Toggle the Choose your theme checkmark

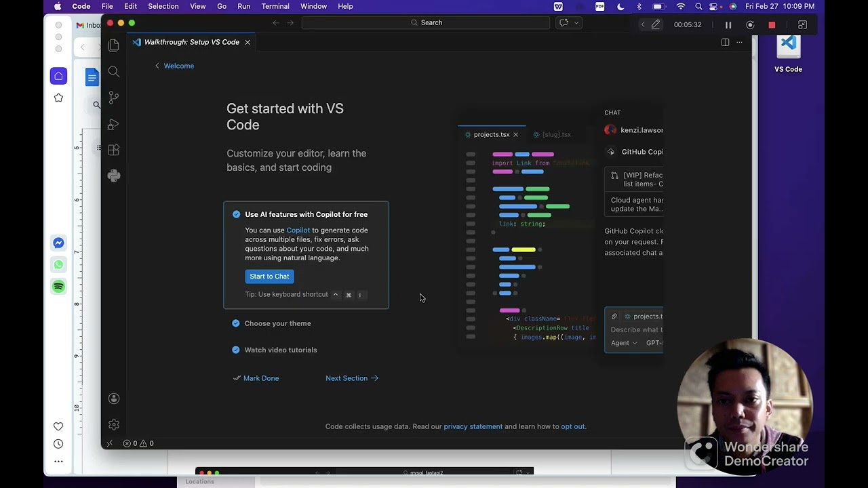coord(236,323)
